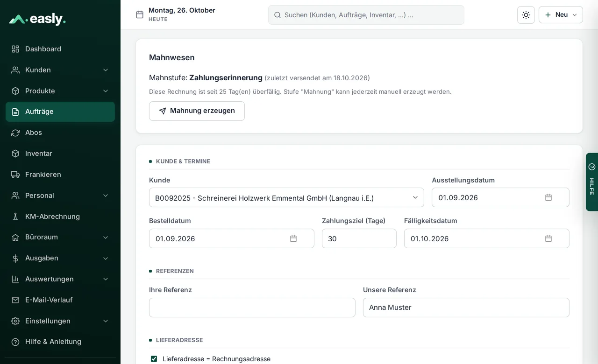This screenshot has height=364, width=598.
Task: Click the Abos refresh icon
Action: pos(15,133)
